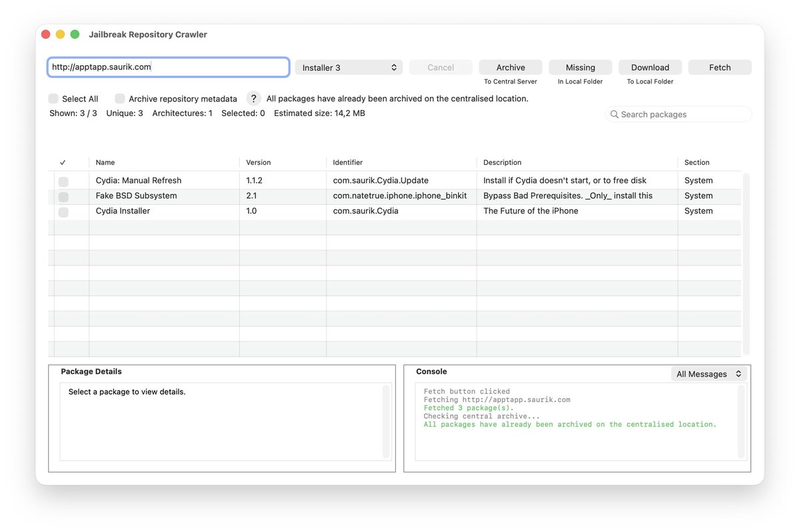Click the Archive button
The height and width of the screenshot is (532, 800).
[511, 67]
